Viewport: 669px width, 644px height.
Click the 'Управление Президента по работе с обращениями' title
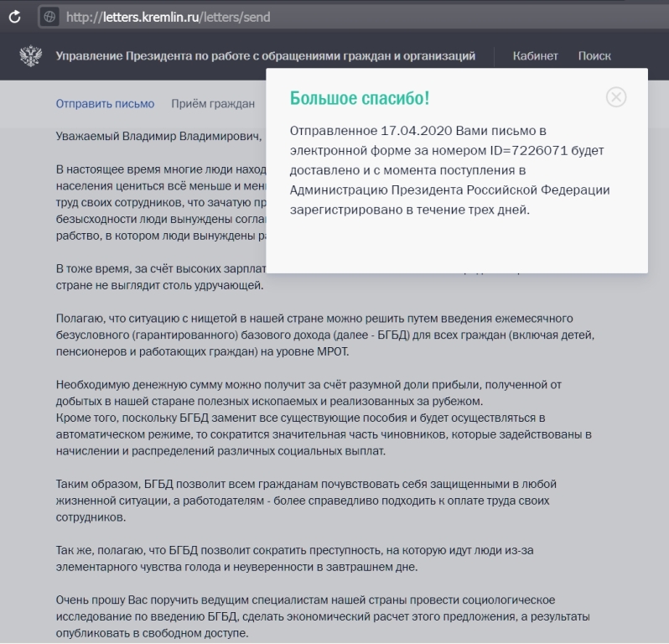tap(265, 56)
